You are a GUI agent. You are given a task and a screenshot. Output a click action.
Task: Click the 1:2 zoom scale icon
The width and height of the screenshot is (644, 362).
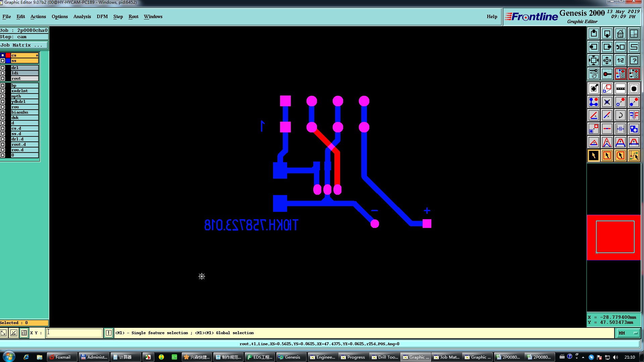620,61
